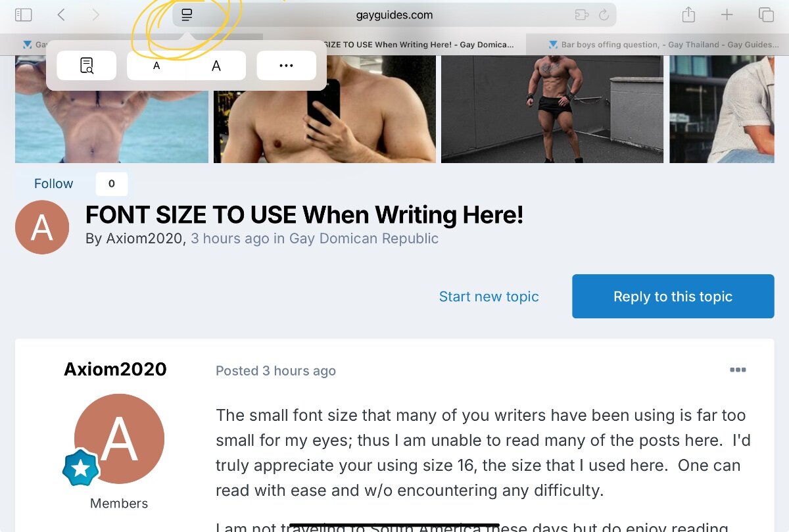
Task: Click Start new topic link
Action: [489, 297]
